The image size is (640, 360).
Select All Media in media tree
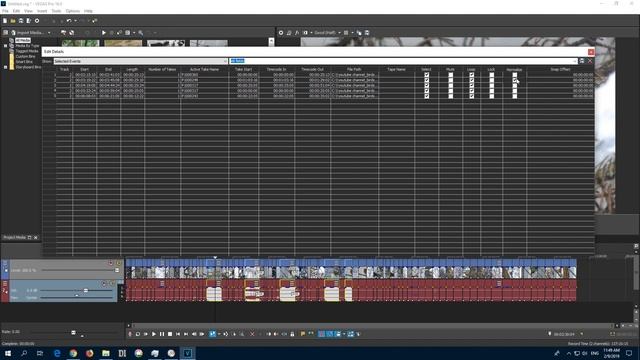pos(23,40)
